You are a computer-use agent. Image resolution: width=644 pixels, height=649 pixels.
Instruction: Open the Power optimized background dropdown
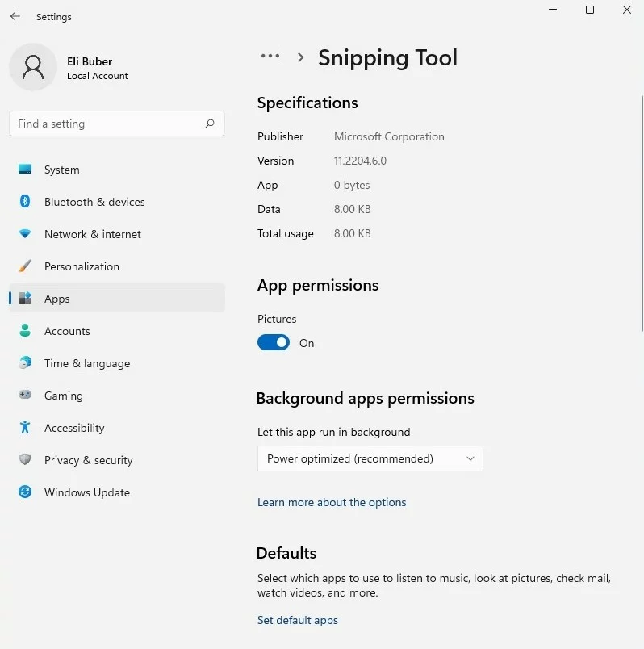click(x=370, y=458)
